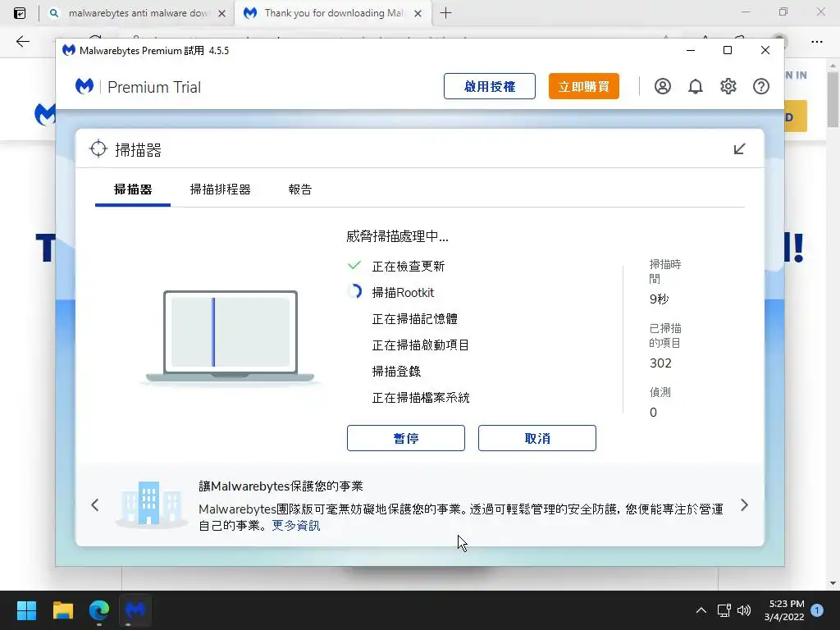Click the 正在掃描檔案系統 scan step
The width and height of the screenshot is (840, 630).
pyautogui.click(x=421, y=398)
